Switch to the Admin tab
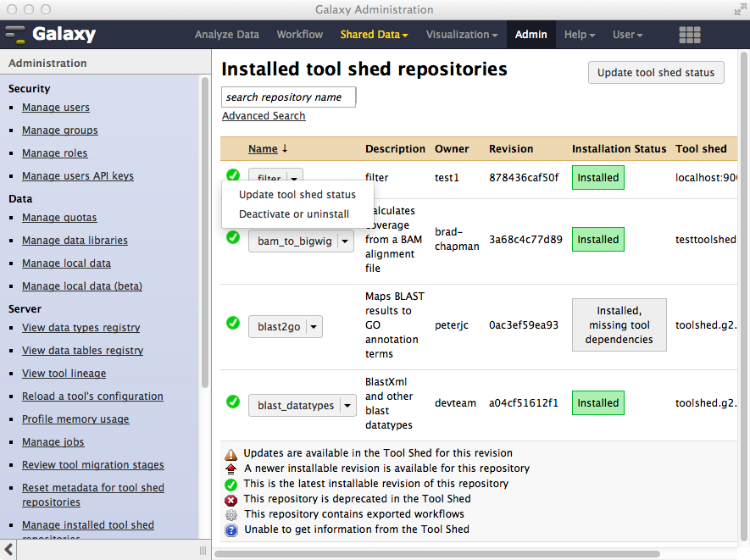This screenshot has height=560, width=750. (x=531, y=35)
